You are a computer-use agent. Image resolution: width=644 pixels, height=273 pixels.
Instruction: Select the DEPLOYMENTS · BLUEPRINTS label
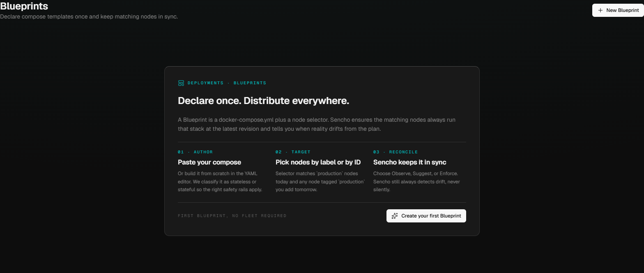coord(227,83)
